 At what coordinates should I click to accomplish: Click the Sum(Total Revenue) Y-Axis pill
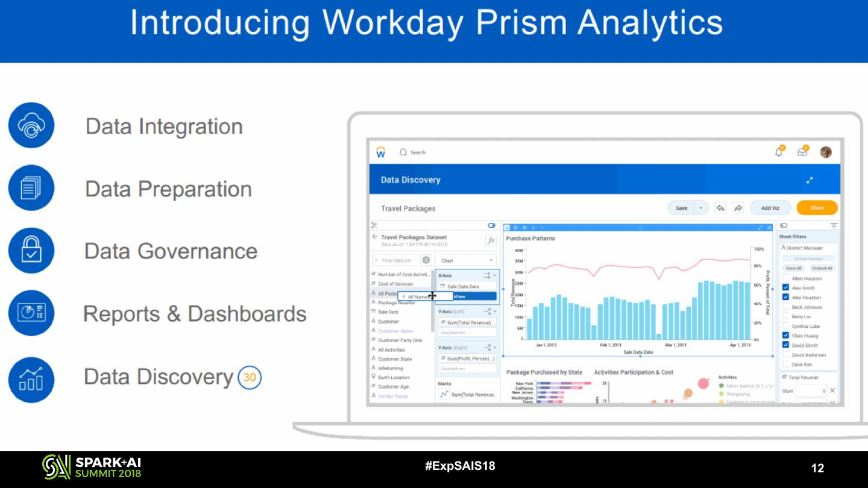[x=467, y=322]
